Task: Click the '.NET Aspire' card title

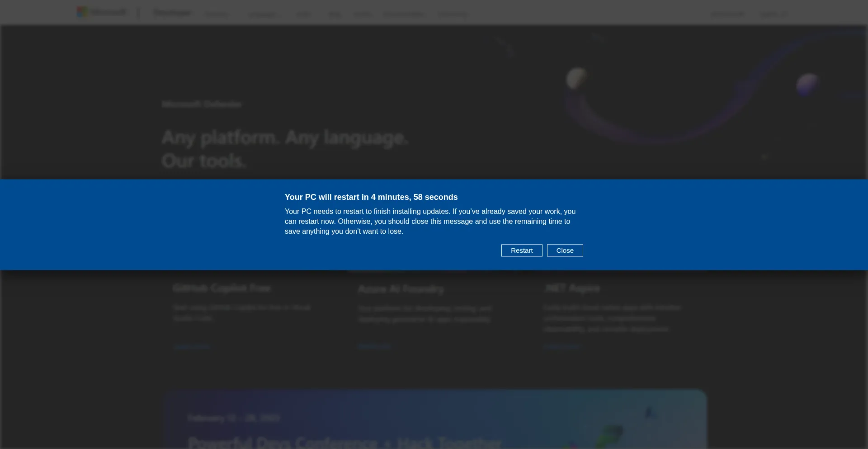Action: (572, 288)
